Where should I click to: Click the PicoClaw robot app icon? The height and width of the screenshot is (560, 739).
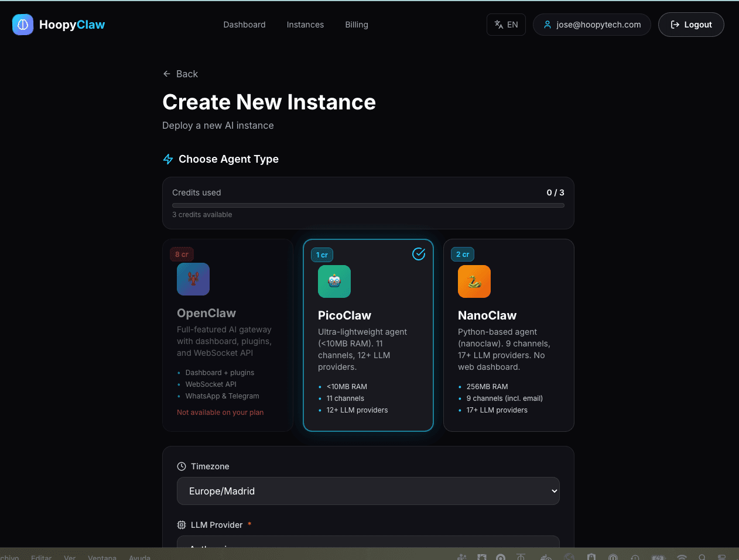point(334,281)
